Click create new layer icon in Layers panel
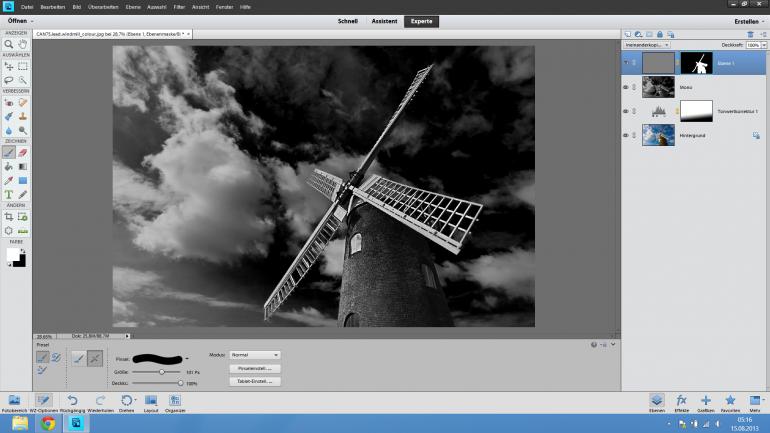 click(628, 34)
